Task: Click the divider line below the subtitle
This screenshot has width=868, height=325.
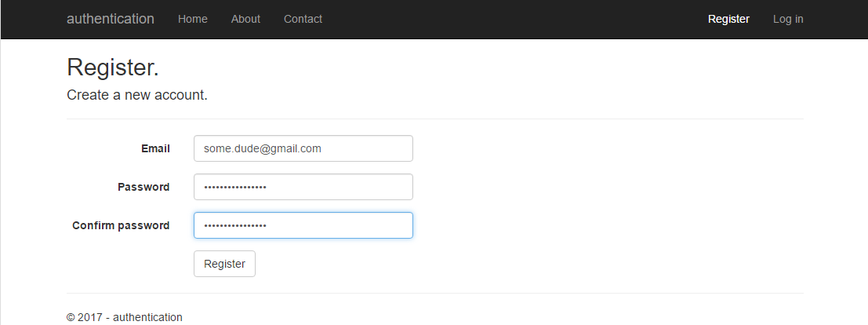Action: (x=435, y=119)
